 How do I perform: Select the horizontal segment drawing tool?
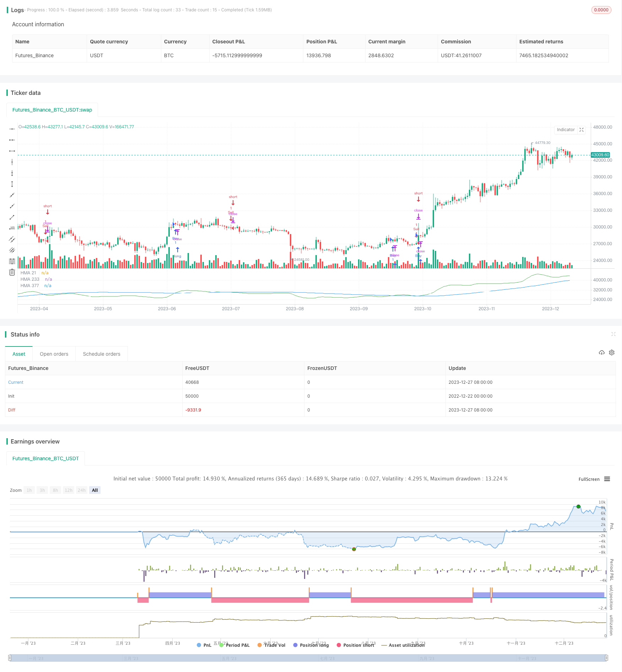click(12, 151)
